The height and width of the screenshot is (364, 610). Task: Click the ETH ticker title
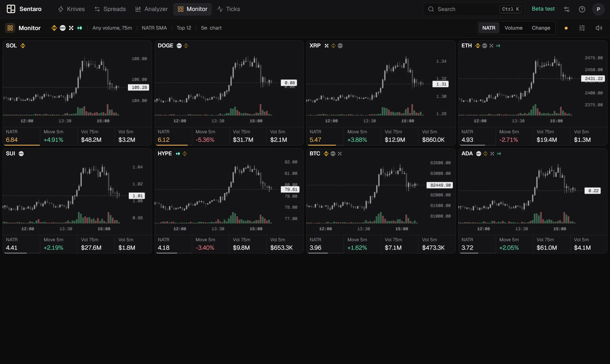(x=466, y=46)
